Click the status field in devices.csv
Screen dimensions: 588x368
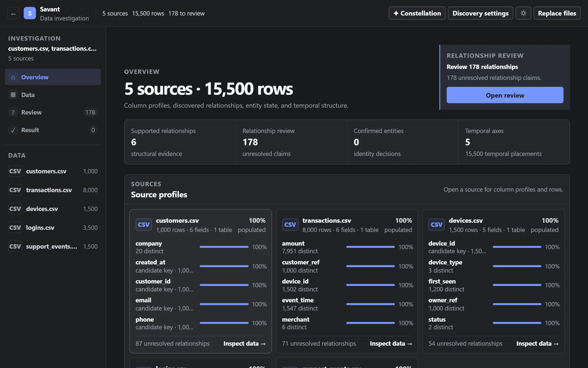494,323
